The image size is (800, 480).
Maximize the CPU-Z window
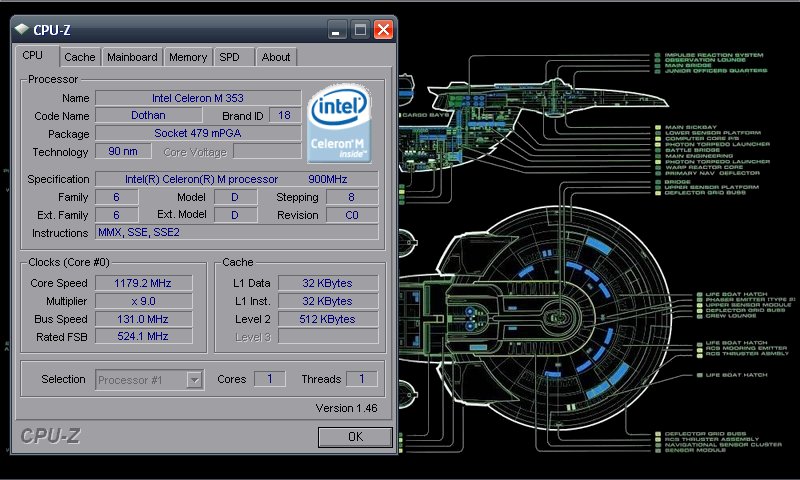click(x=360, y=30)
